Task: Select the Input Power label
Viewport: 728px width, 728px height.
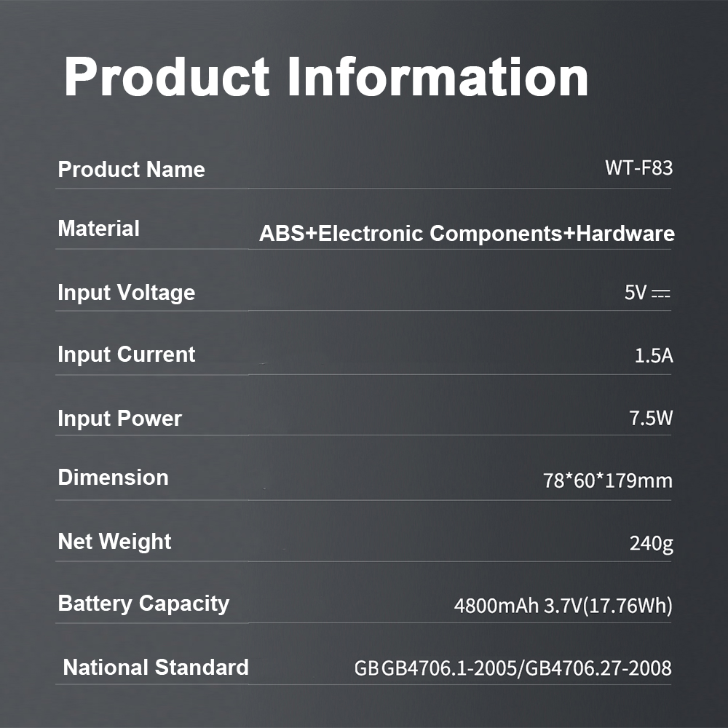Action: coord(119,419)
